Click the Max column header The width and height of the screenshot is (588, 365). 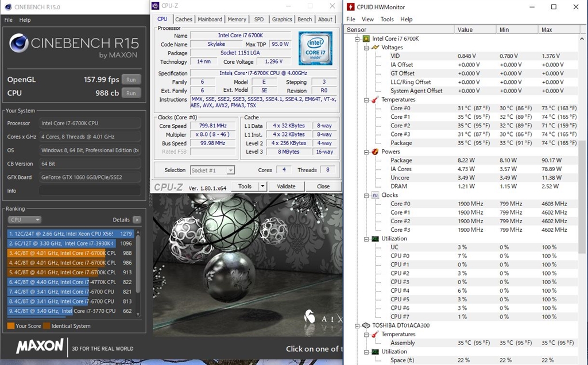[559, 30]
